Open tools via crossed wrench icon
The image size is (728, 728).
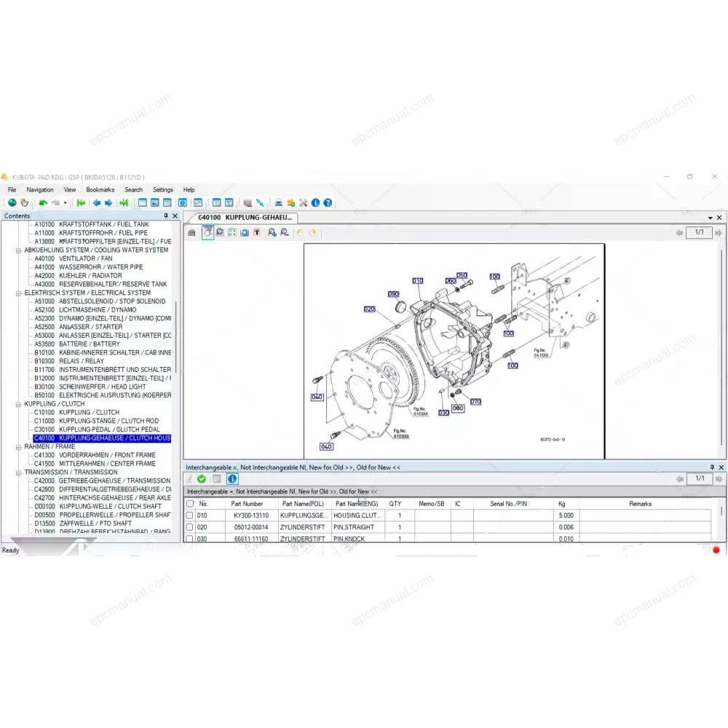point(303,202)
